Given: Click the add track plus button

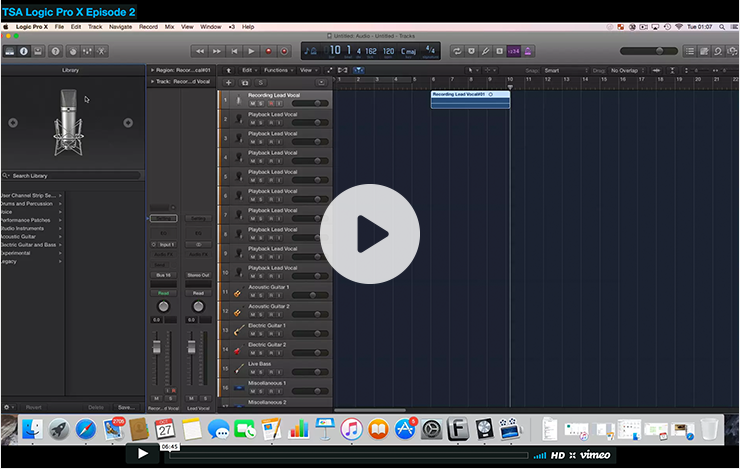Looking at the screenshot, I should coord(228,83).
